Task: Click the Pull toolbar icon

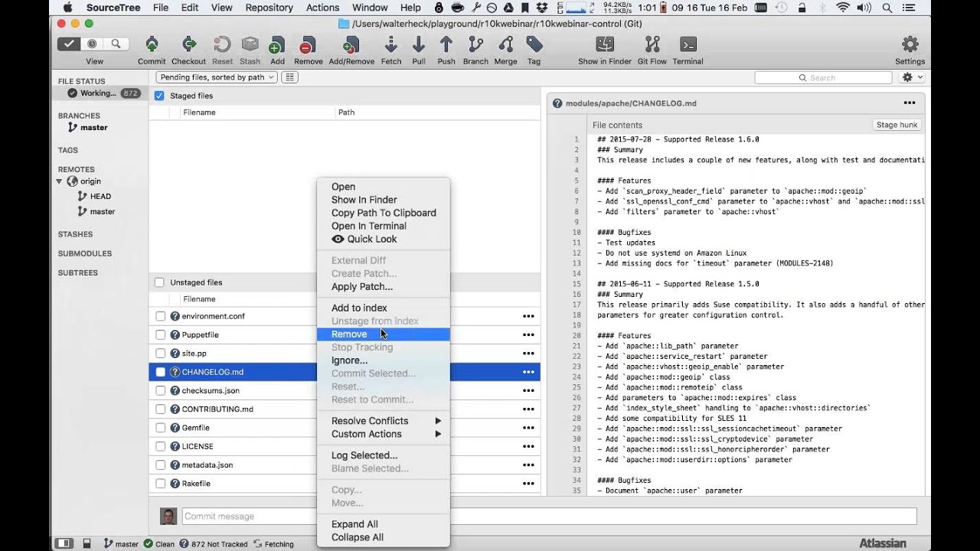Action: [x=419, y=45]
